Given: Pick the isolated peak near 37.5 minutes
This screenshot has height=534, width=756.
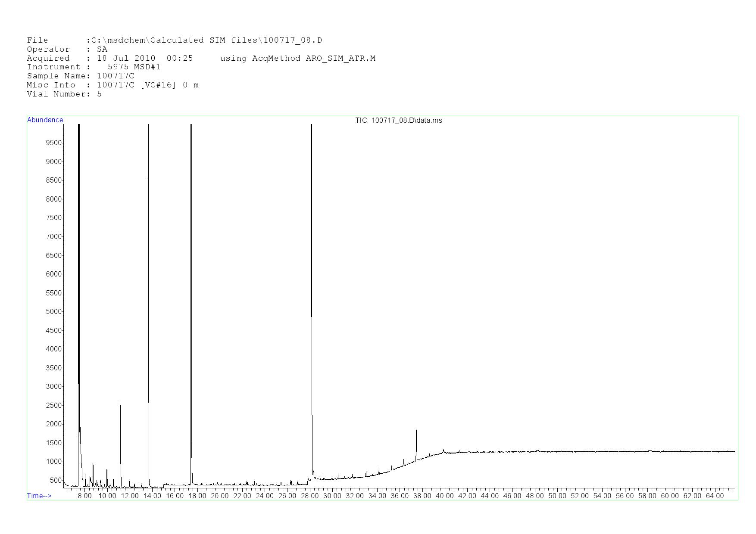Looking at the screenshot, I should click(416, 431).
